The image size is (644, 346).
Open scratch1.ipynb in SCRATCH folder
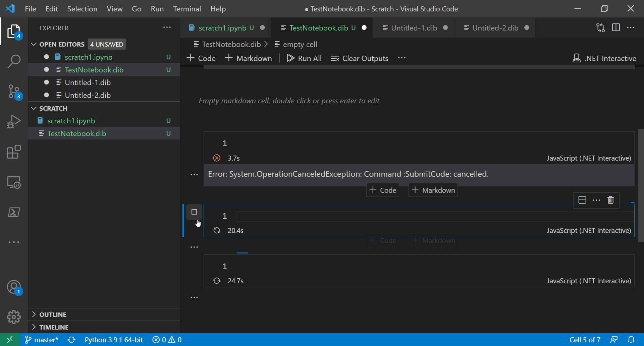104,121
